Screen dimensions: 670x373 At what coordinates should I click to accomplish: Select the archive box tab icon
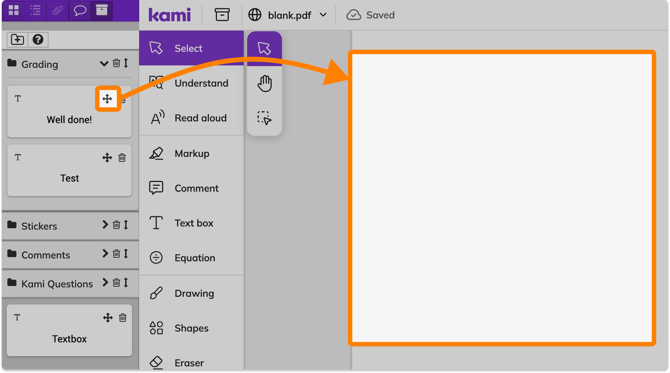(x=102, y=10)
